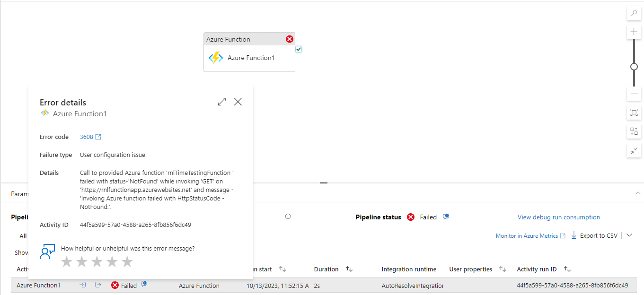644x295 pixels.
Task: Open the Export to CSV dropdown chevron
Action: click(629, 235)
